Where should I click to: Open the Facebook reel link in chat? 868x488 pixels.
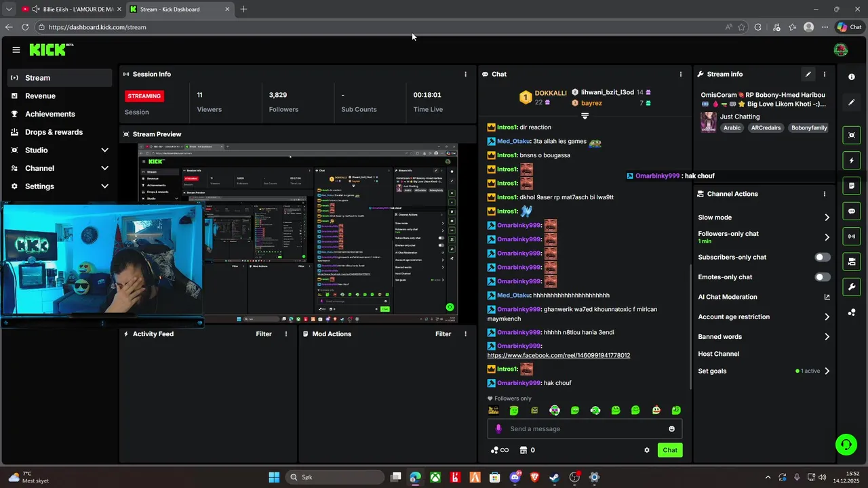(x=559, y=355)
